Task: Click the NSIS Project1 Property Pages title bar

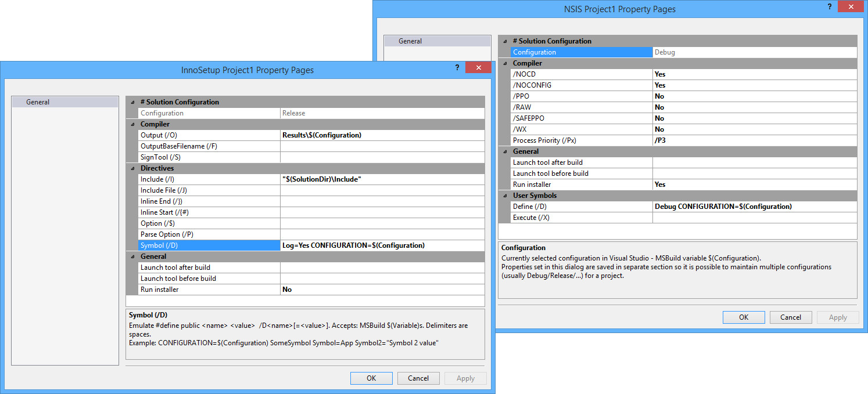Action: pos(620,9)
